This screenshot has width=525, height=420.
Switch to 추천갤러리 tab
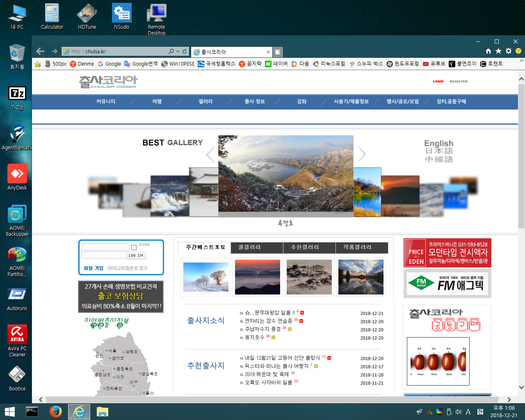309,247
